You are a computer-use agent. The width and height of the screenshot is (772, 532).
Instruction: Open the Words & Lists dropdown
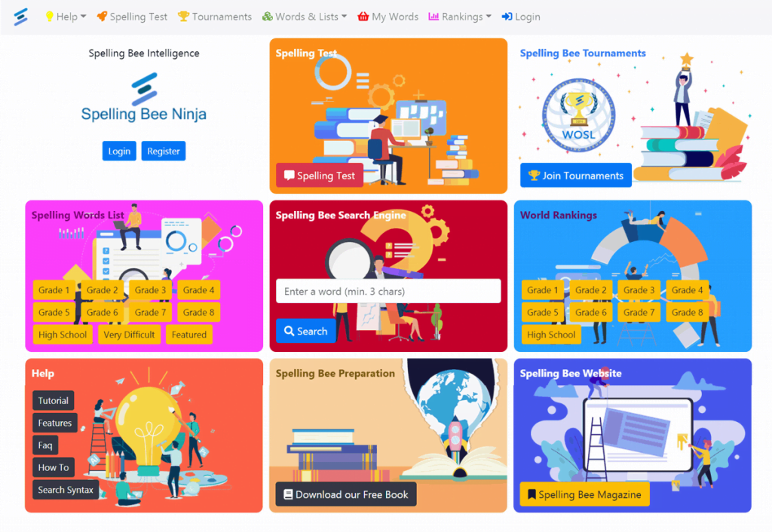pos(305,17)
